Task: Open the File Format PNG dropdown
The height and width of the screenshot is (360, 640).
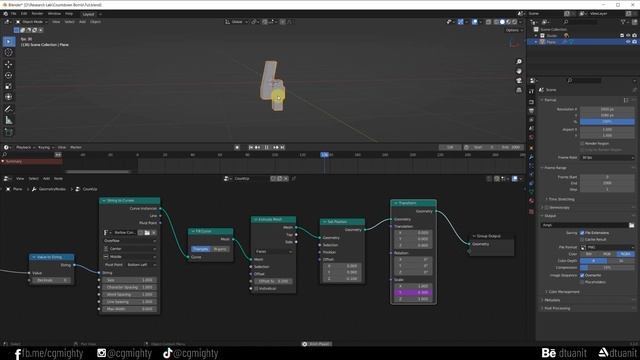Action: coord(607,247)
